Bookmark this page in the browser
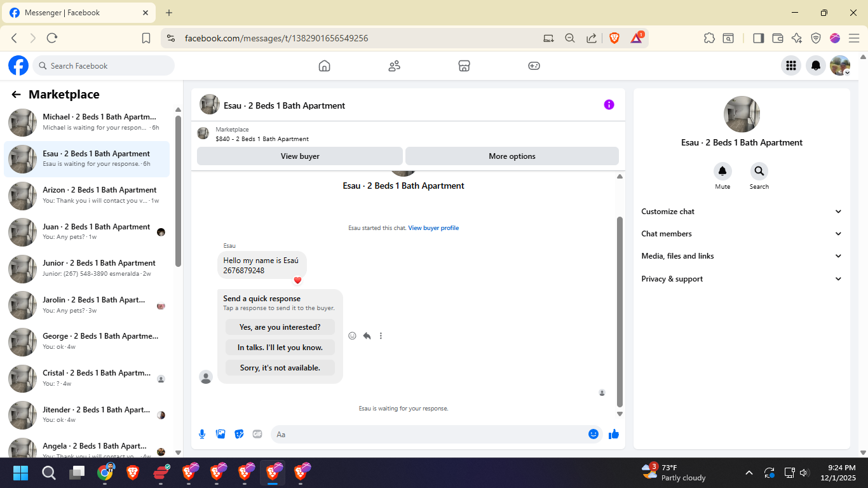The height and width of the screenshot is (488, 868). (x=146, y=38)
